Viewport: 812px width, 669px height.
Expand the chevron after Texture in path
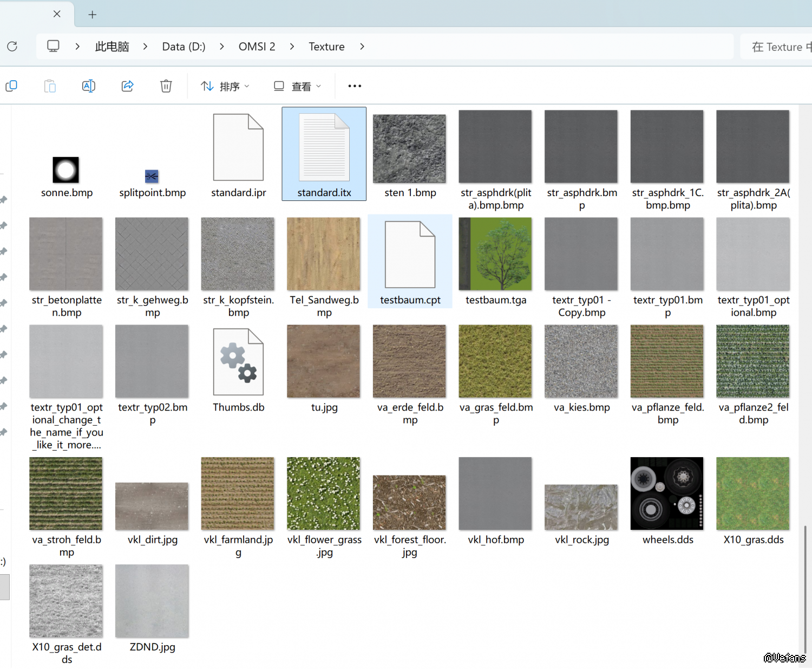click(362, 47)
